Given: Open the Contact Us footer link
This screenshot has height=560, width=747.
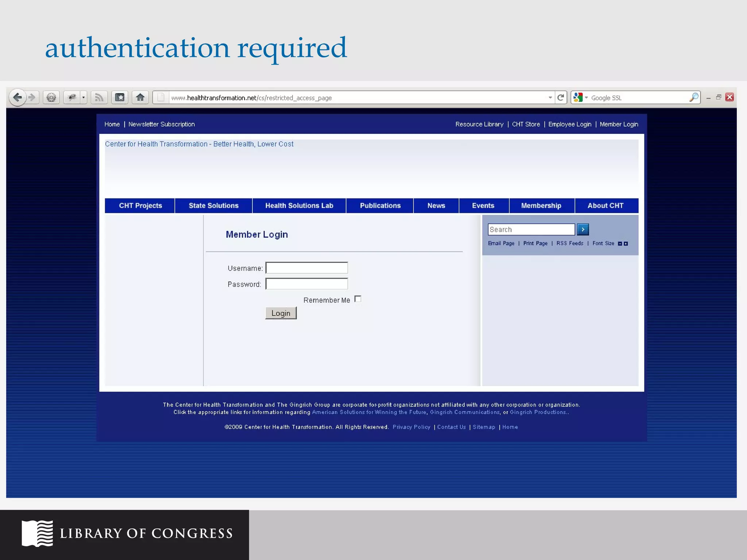Looking at the screenshot, I should point(452,427).
